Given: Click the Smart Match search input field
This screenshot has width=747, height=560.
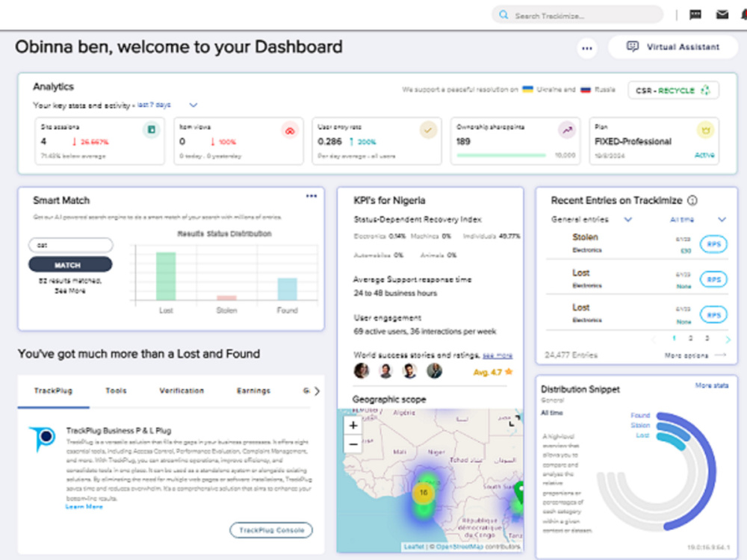Looking at the screenshot, I should (71, 245).
